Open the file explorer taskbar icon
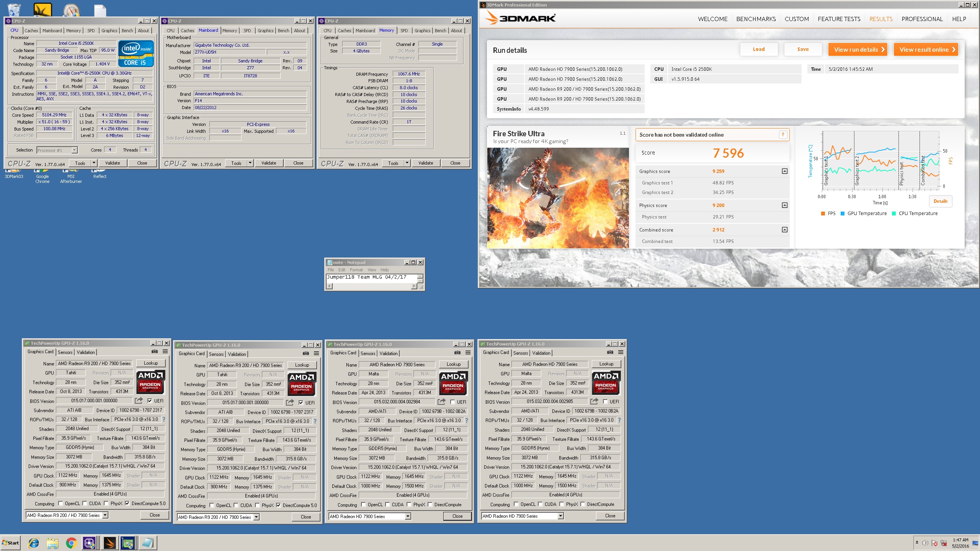The height and width of the screenshot is (551, 980). tap(52, 543)
